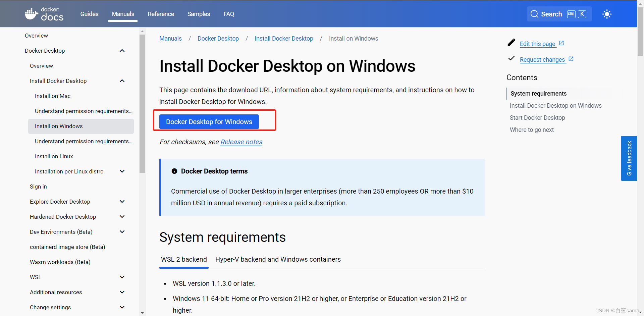The width and height of the screenshot is (644, 316).
Task: Select Install on Mac in sidebar
Action: (x=53, y=96)
